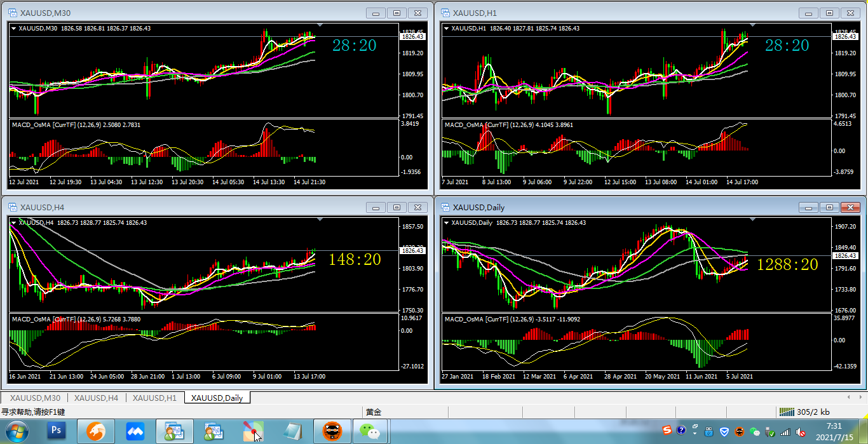The height and width of the screenshot is (444, 868).
Task: Close the XAUUSD,H1 chart window
Action: (x=850, y=13)
